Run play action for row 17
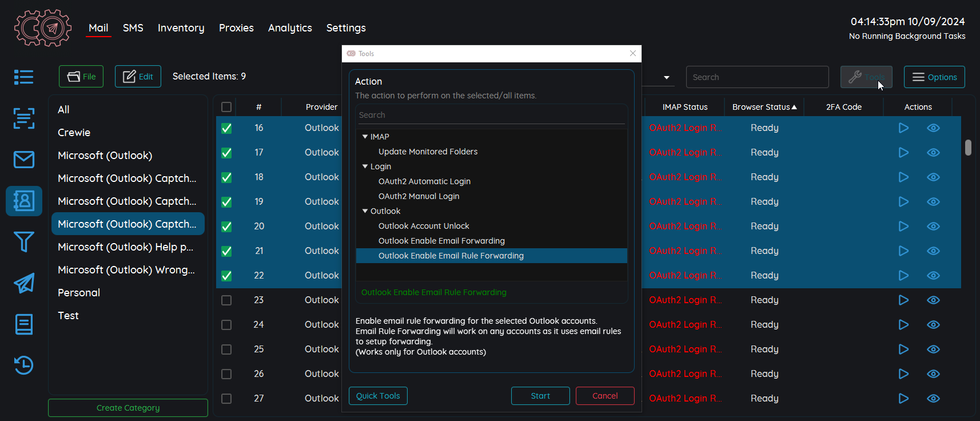Image resolution: width=980 pixels, height=421 pixels. (903, 153)
